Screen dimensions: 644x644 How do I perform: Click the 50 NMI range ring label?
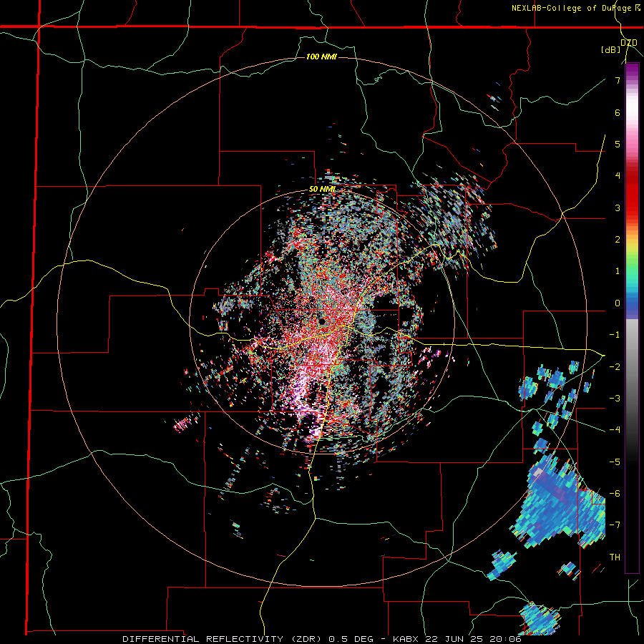pos(322,190)
